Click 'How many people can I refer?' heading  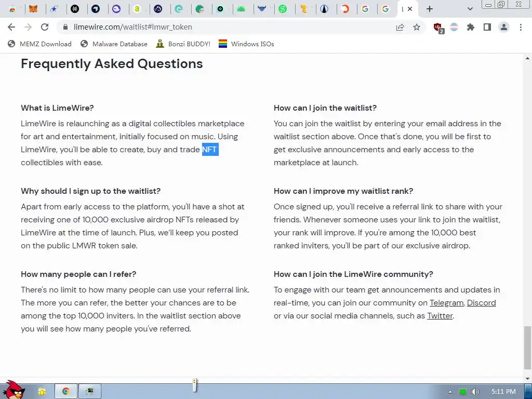click(x=78, y=274)
